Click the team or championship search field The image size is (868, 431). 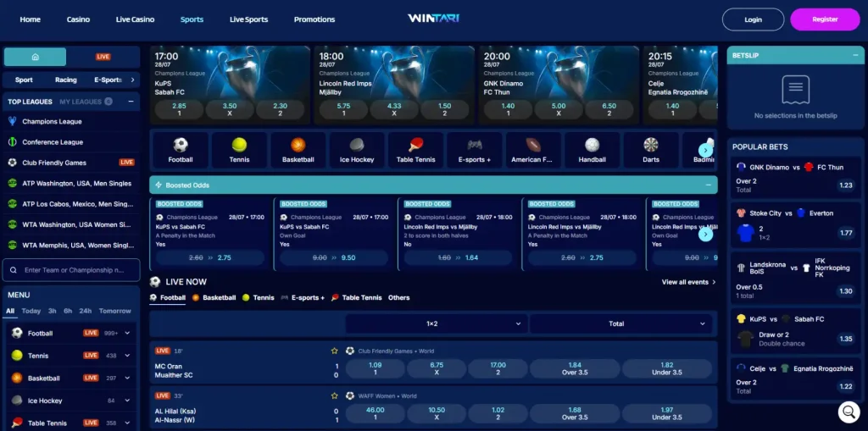pyautogui.click(x=71, y=271)
